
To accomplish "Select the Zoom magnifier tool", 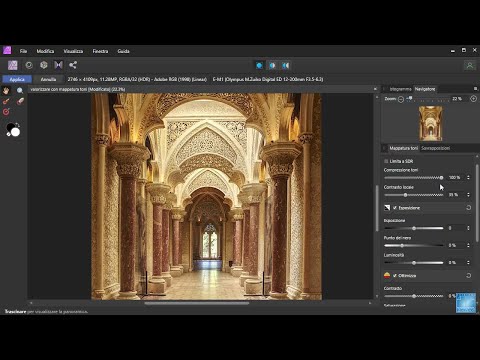I will (x=20, y=90).
